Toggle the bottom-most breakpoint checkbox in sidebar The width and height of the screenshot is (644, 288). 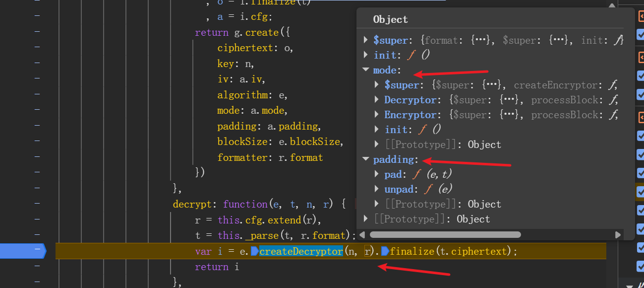click(x=640, y=266)
